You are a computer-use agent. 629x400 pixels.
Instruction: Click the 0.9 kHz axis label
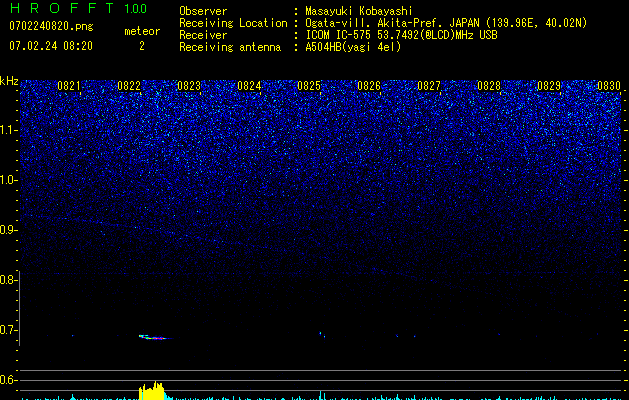coord(9,230)
